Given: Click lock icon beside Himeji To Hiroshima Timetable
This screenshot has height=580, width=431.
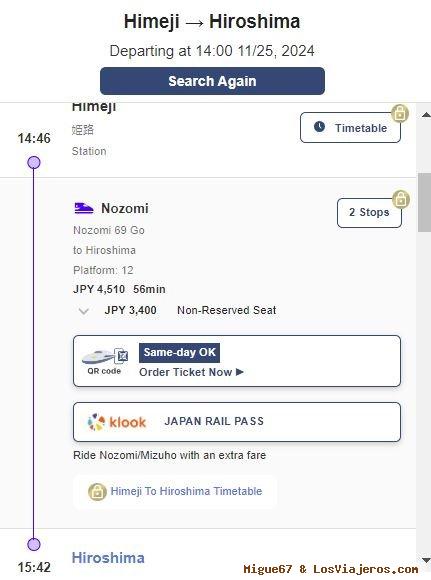Looking at the screenshot, I should tap(97, 492).
